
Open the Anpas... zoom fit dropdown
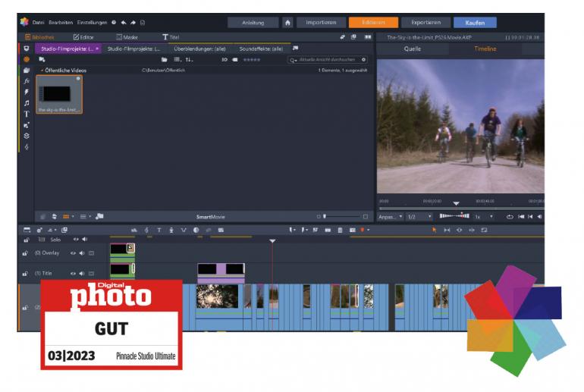tap(391, 217)
